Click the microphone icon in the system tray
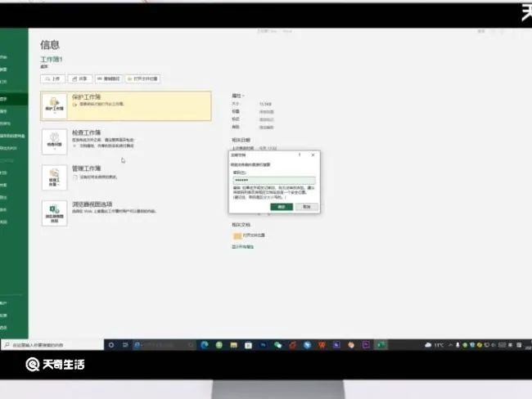This screenshot has height=399, width=532. tap(458, 345)
